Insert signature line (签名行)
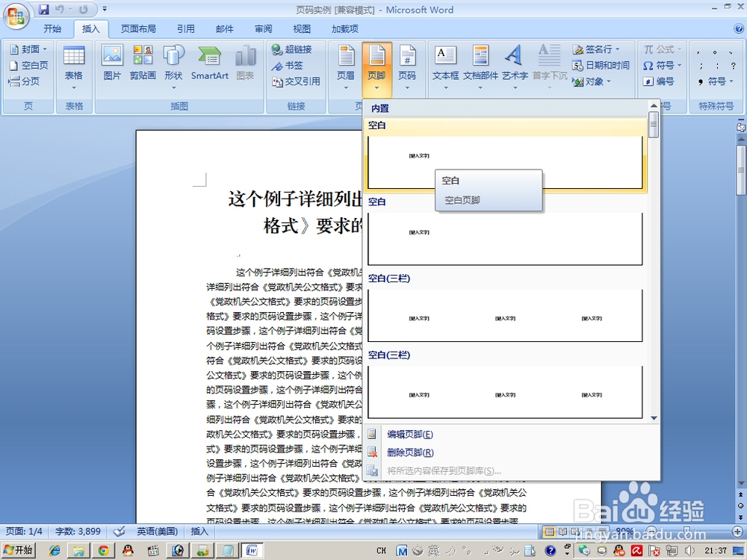Image resolution: width=747 pixels, height=560 pixels. point(597,49)
